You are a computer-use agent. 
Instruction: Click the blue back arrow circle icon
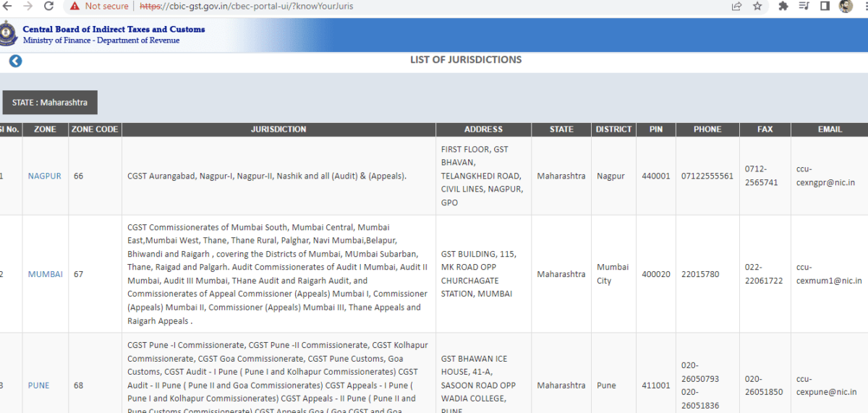tap(15, 61)
